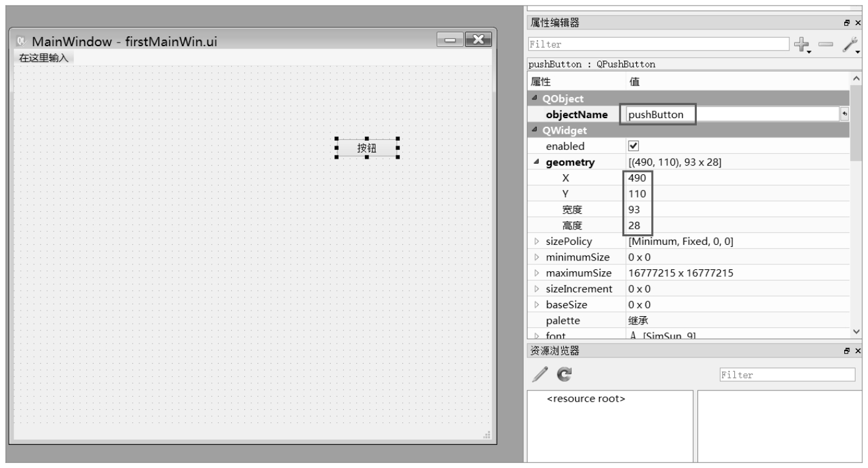Click the Qt icon in the MainWindow title bar
The height and width of the screenshot is (468, 868).
[x=21, y=41]
